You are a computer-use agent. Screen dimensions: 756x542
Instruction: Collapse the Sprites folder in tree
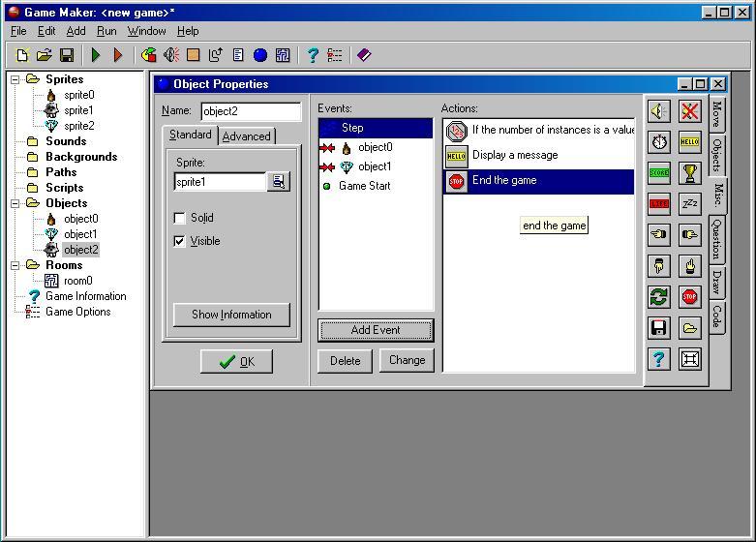point(15,79)
